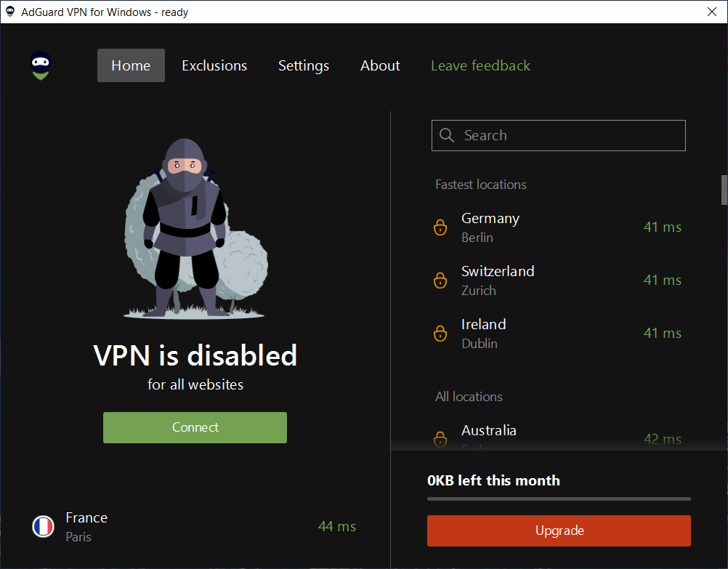
Task: Click the lock icon beside Australia
Action: pyautogui.click(x=440, y=439)
